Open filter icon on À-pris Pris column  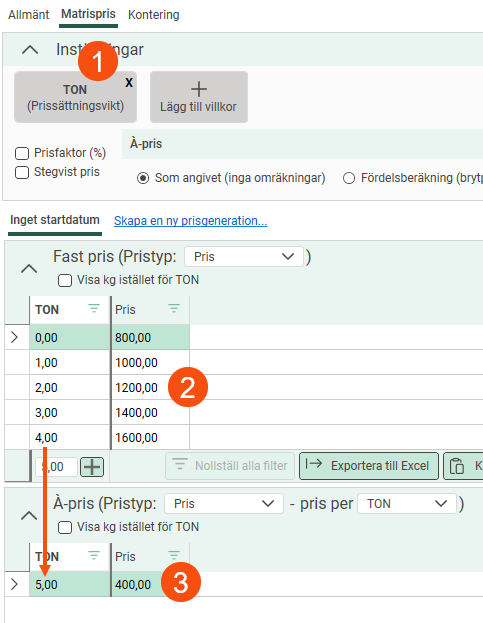(174, 555)
